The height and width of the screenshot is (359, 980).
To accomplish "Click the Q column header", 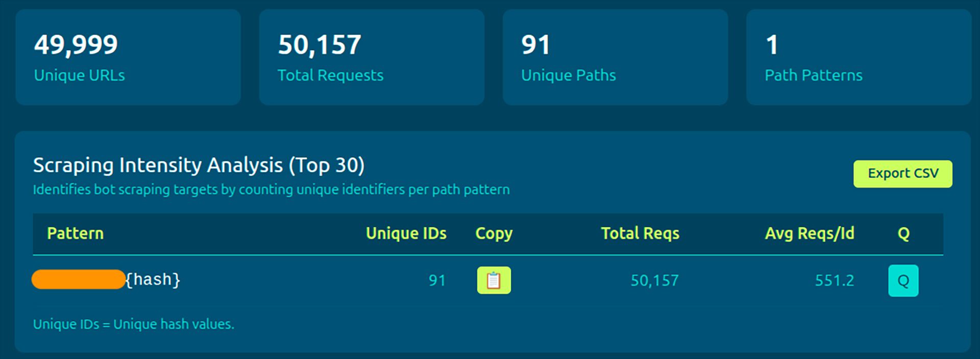I will pos(903,233).
